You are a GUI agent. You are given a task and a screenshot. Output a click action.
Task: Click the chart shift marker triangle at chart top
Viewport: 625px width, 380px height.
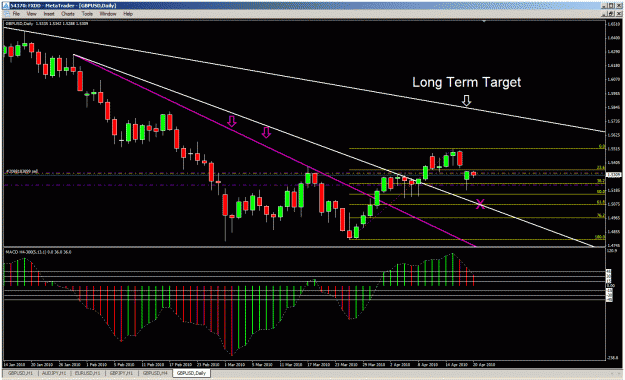tap(484, 21)
